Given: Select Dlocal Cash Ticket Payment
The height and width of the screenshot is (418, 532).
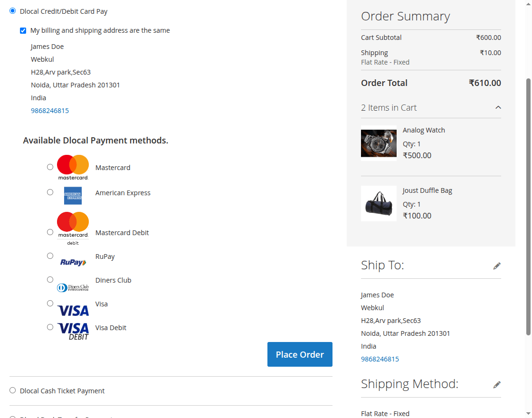Looking at the screenshot, I should tap(12, 390).
